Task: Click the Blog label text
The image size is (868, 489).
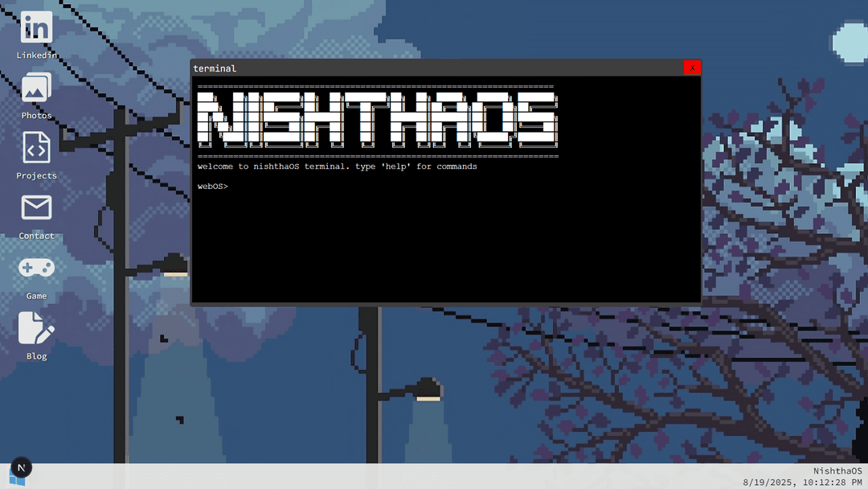Action: 35,355
